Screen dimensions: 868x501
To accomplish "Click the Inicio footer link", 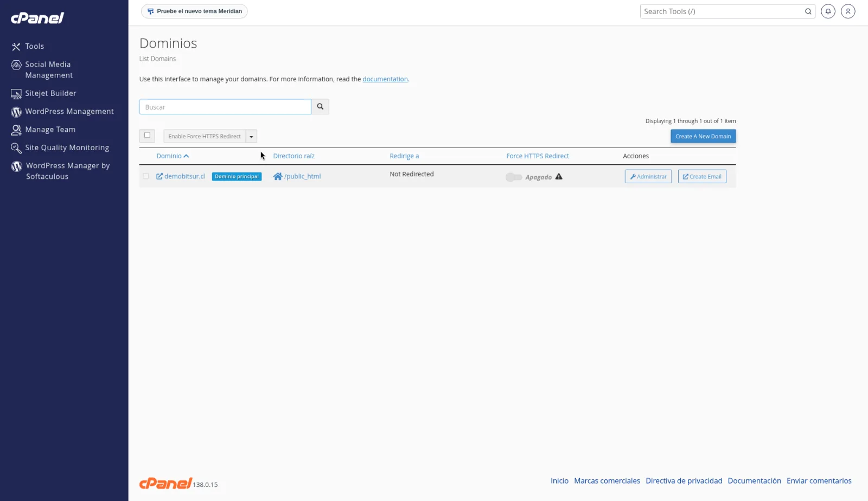I will [559, 481].
